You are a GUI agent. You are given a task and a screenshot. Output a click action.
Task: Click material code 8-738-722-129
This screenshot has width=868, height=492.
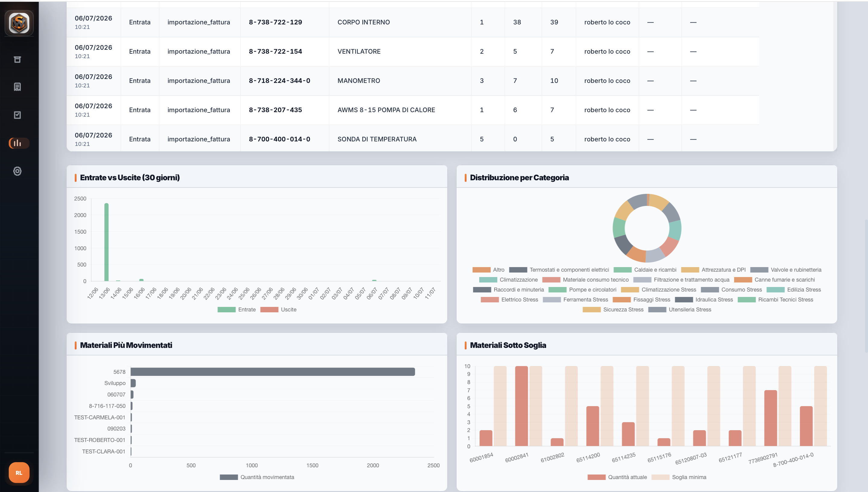point(275,22)
